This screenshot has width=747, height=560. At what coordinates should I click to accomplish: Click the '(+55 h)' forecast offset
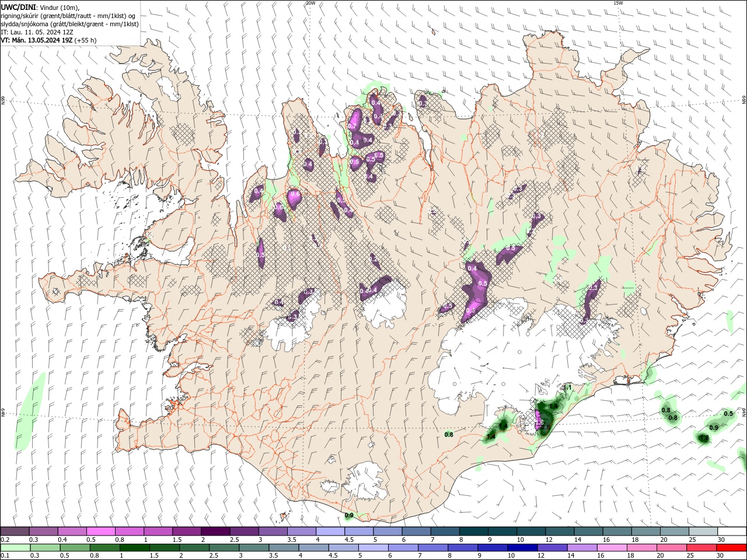click(x=85, y=40)
